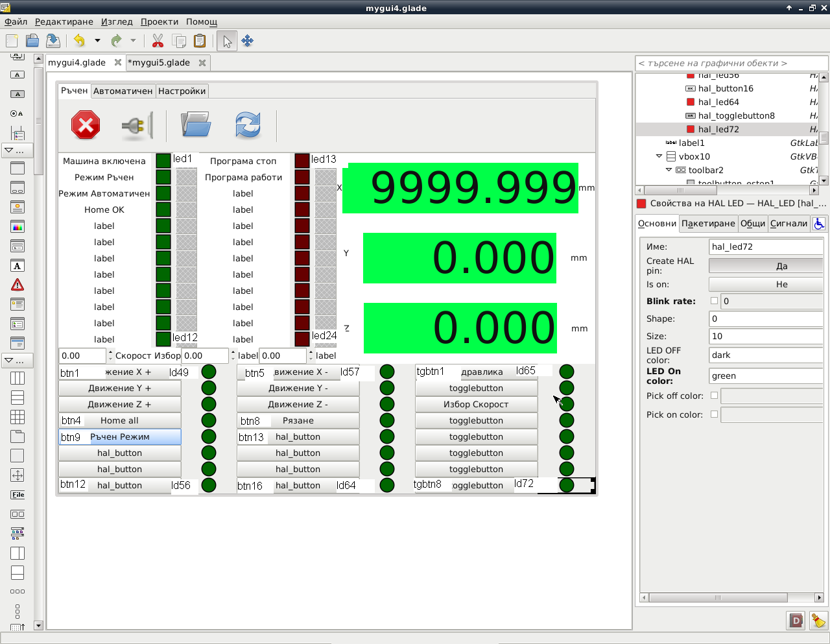The width and height of the screenshot is (830, 644).
Task: Click the blue refresh arrows icon
Action: [x=248, y=125]
